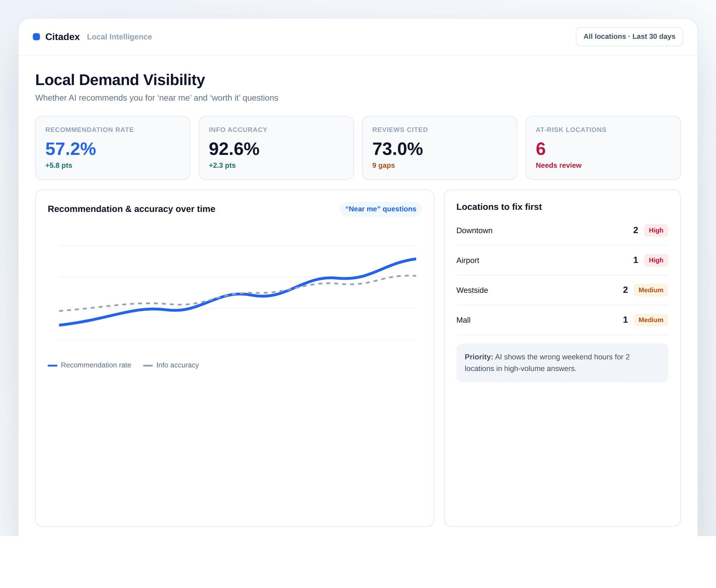This screenshot has width=716, height=588.
Task: Open the At-Risk Locations card
Action: [x=603, y=148]
